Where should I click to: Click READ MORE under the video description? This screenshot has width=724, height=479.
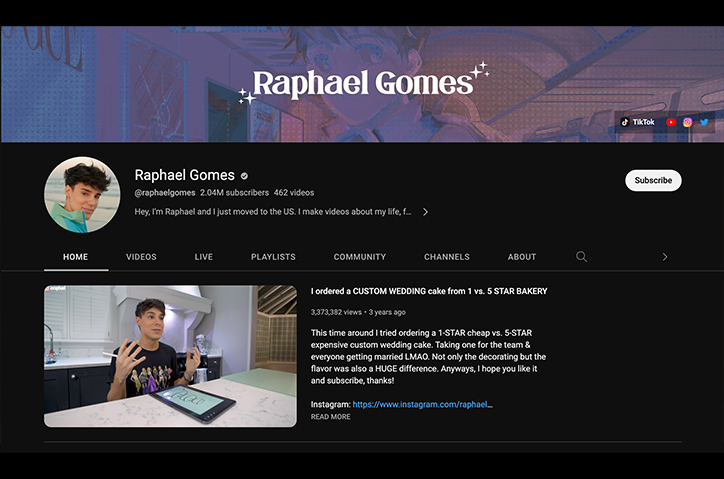(331, 417)
